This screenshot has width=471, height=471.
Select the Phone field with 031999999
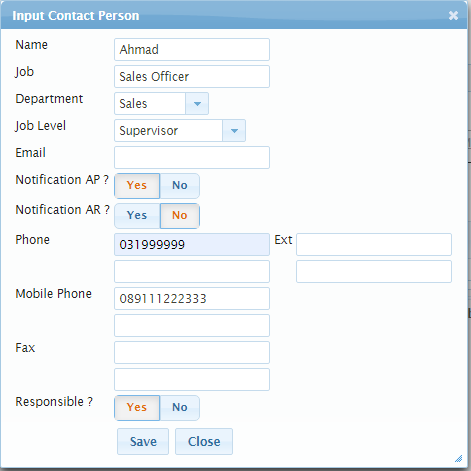pos(192,245)
